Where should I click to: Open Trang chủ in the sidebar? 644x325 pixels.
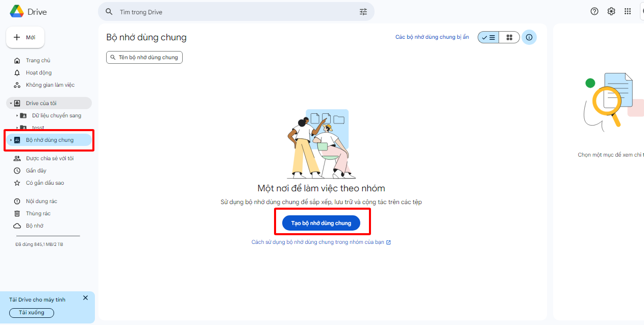[38, 60]
